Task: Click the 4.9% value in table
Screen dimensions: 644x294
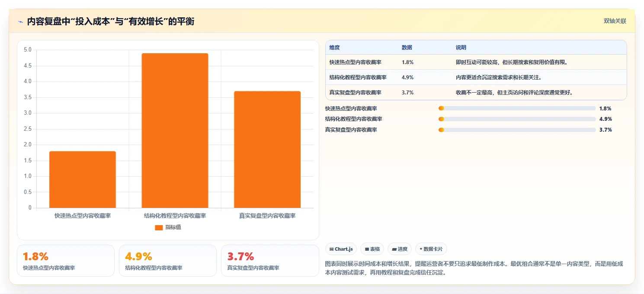Action: tap(408, 78)
